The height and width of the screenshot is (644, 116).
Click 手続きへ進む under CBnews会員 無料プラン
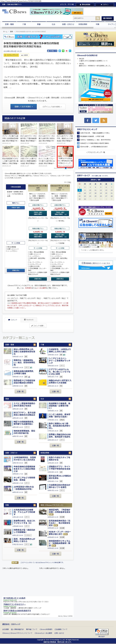16,208
